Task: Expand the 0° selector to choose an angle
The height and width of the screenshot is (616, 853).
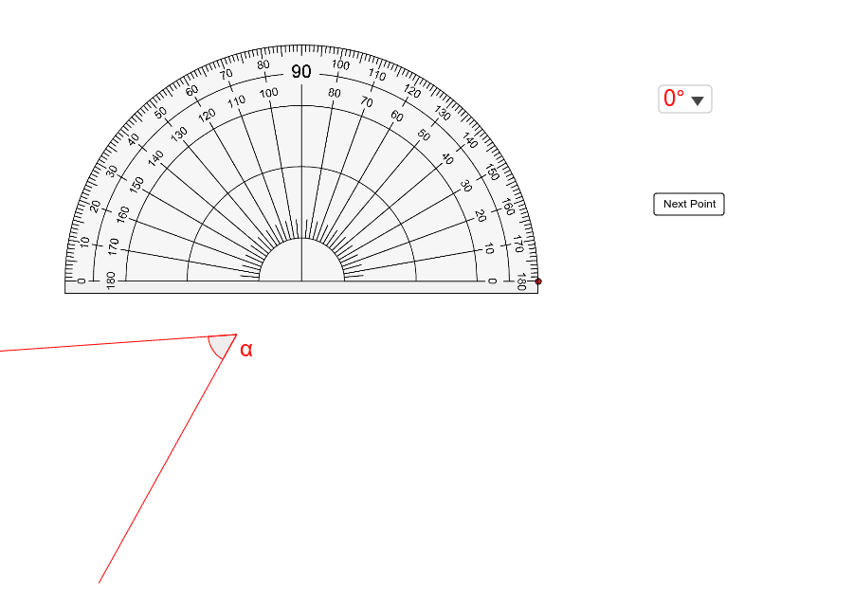Action: 684,98
